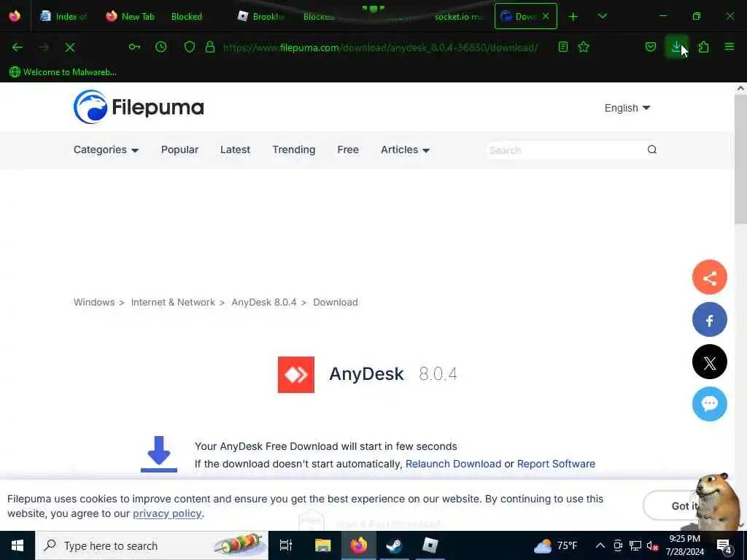Open Task View on the taskbar
747x560 pixels.
(285, 545)
